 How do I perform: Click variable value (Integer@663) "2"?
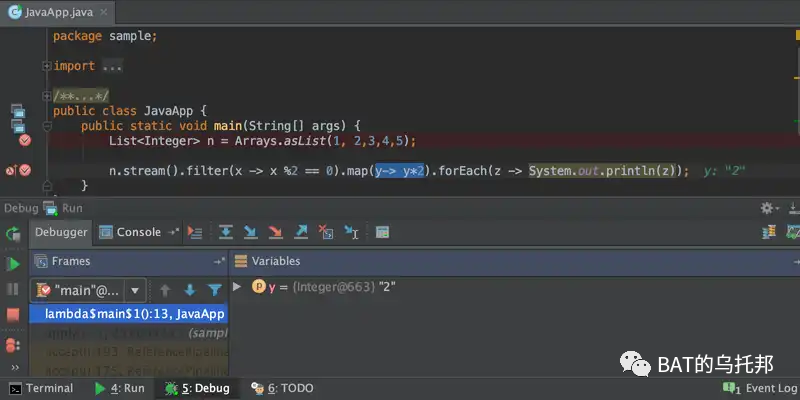pyautogui.click(x=344, y=287)
